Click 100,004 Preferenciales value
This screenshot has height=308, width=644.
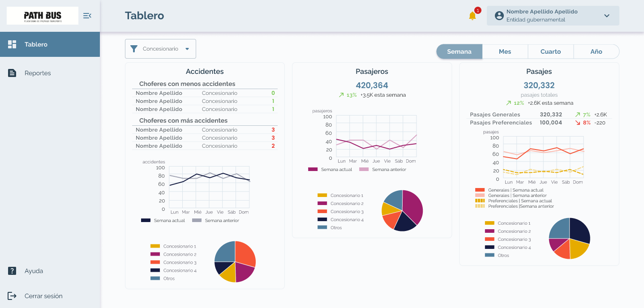(x=551, y=123)
